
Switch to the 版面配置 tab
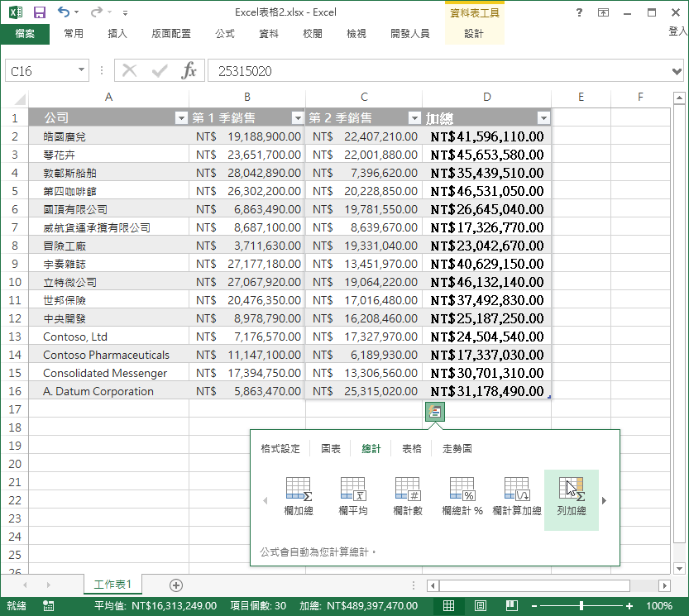click(x=171, y=34)
